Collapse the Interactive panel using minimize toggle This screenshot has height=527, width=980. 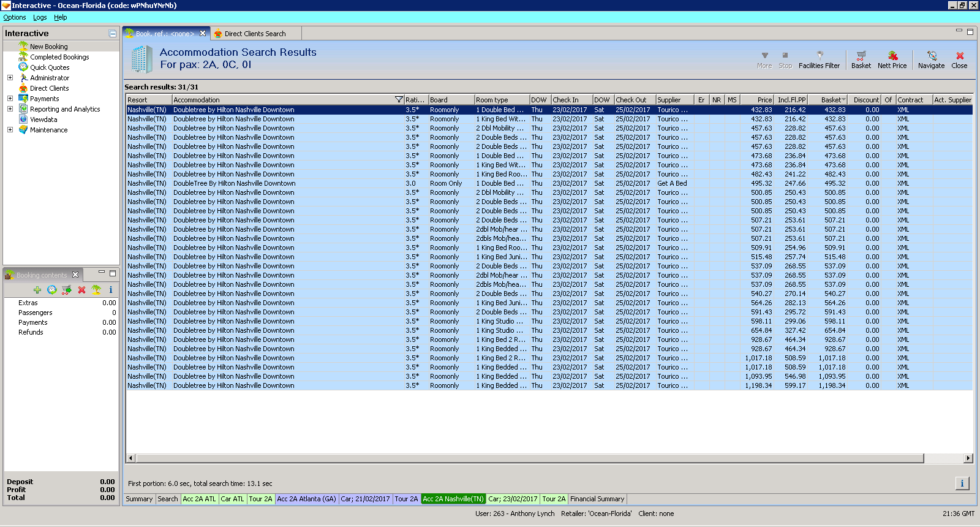113,34
